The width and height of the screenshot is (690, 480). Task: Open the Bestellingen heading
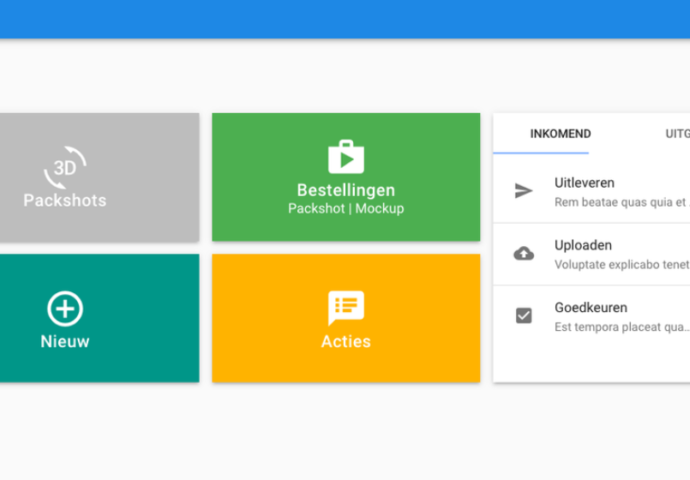tap(346, 190)
